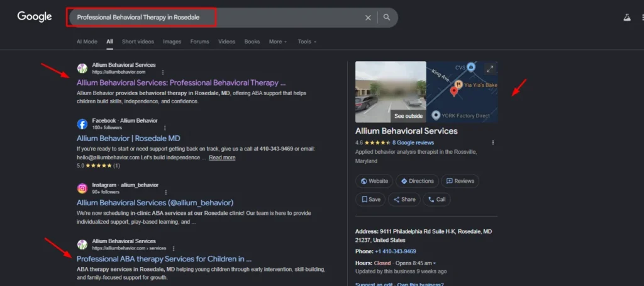Click the Directions button
This screenshot has width=644, height=286.
coord(418,181)
